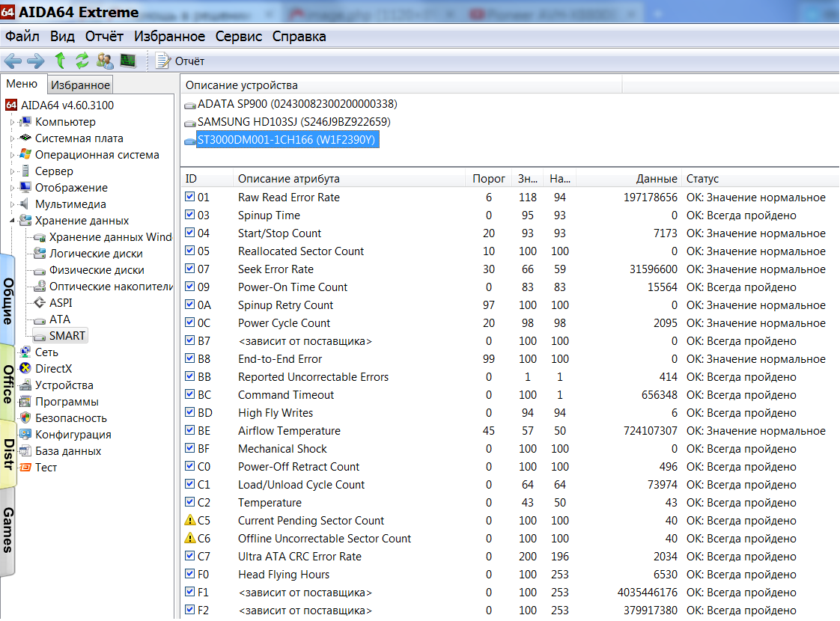Click the Описание устройства header
The width and height of the screenshot is (840, 621).
[401, 85]
